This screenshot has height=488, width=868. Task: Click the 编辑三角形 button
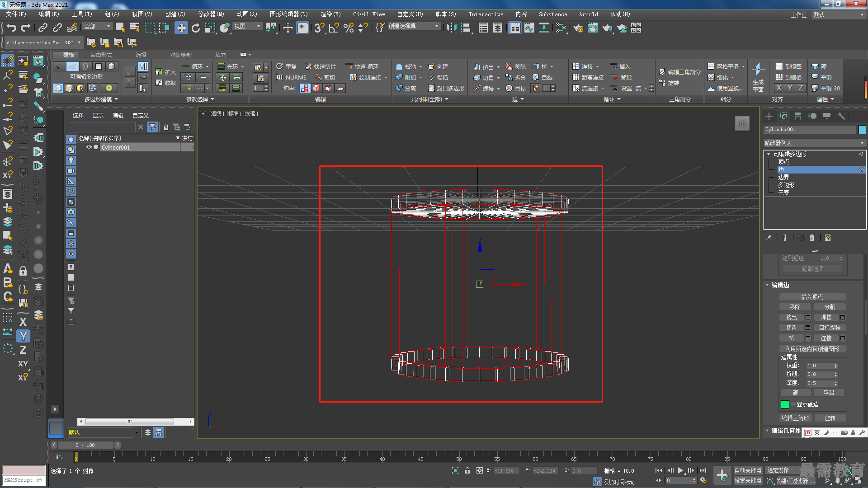795,418
